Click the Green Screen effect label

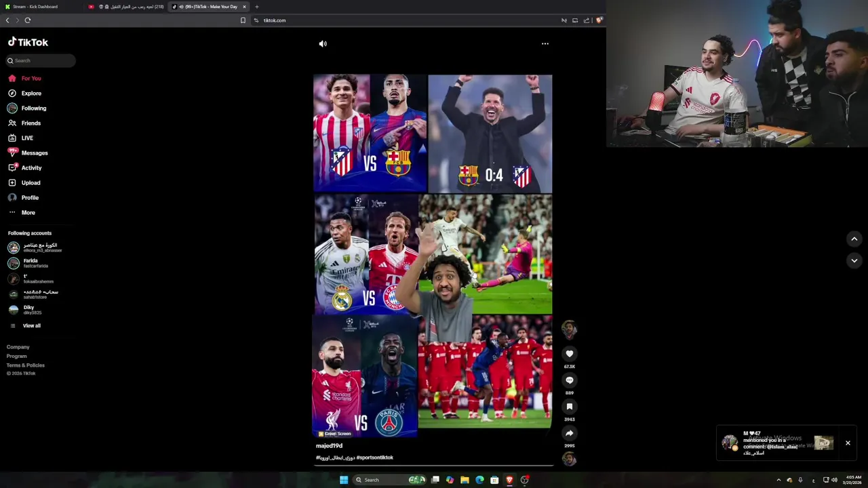tap(335, 434)
